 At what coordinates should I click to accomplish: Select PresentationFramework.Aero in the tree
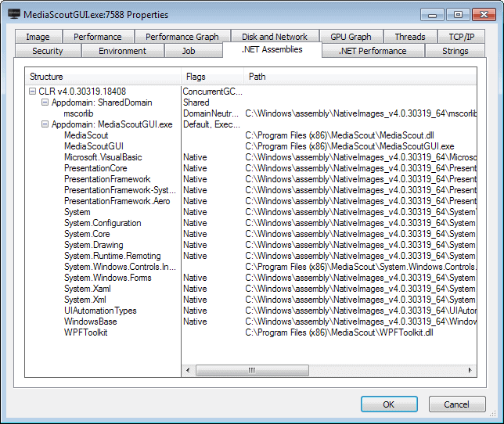(x=117, y=201)
